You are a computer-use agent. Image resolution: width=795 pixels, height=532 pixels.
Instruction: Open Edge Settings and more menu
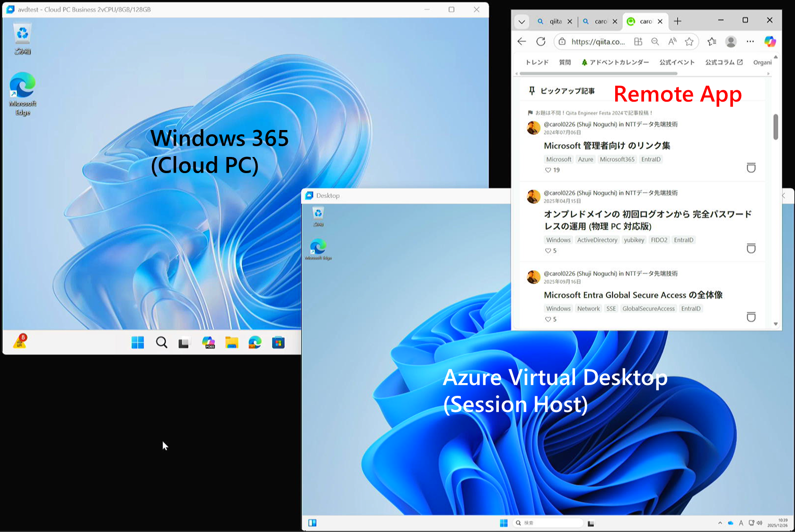(750, 42)
